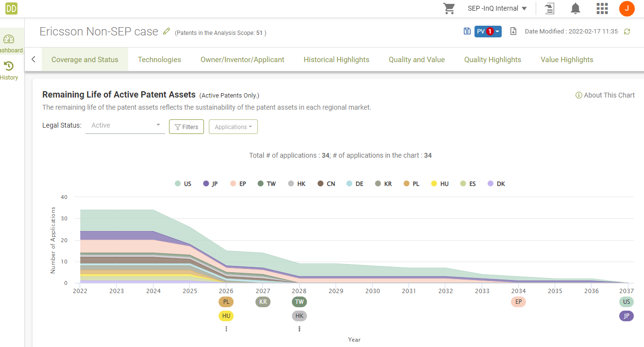644x347 pixels.
Task: Open the user avatar J menu
Action: 627,8
